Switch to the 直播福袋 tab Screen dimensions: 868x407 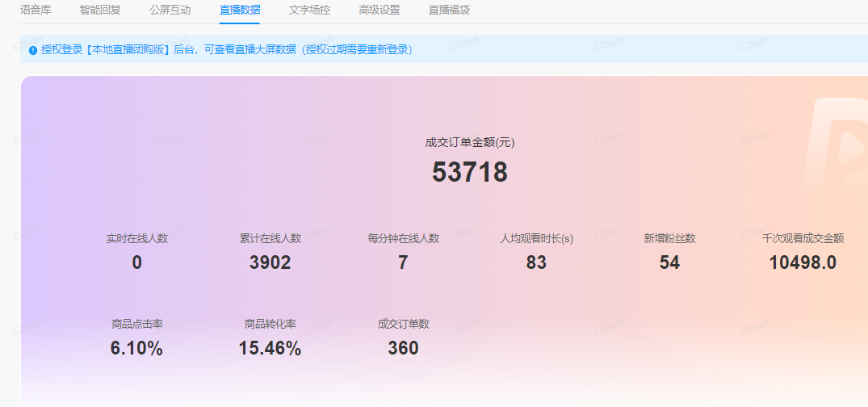pos(449,10)
